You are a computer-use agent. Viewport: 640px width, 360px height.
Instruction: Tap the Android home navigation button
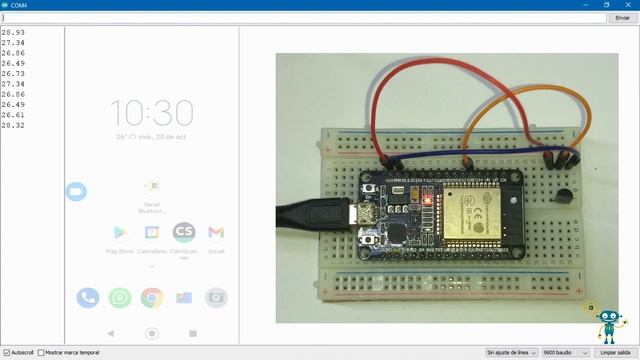click(x=152, y=333)
